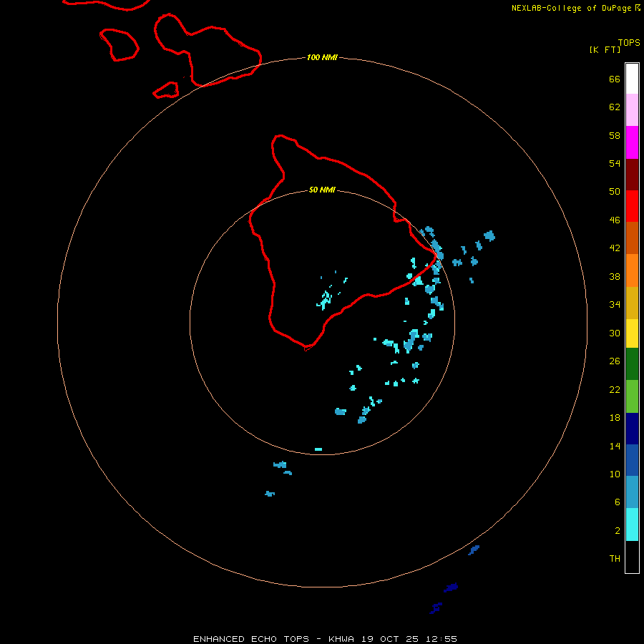Click the orange 42 kft legend swatch

pos(632,270)
